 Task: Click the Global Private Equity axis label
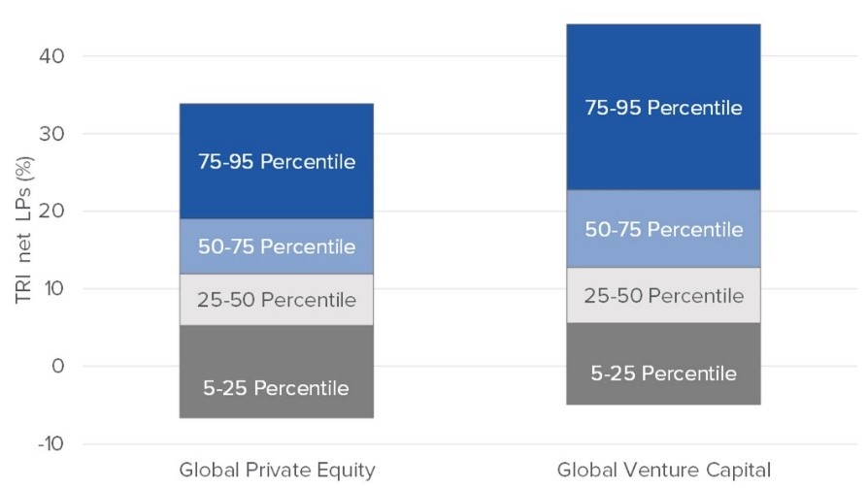(277, 471)
